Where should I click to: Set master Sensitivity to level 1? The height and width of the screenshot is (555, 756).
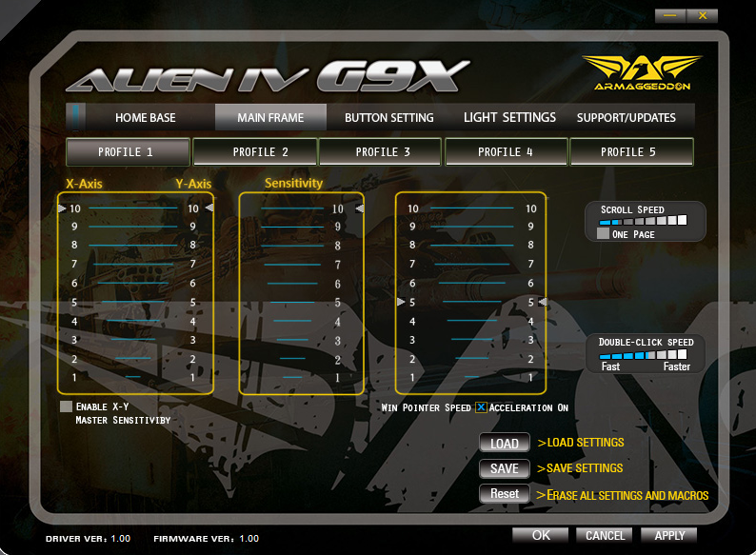tap(337, 378)
